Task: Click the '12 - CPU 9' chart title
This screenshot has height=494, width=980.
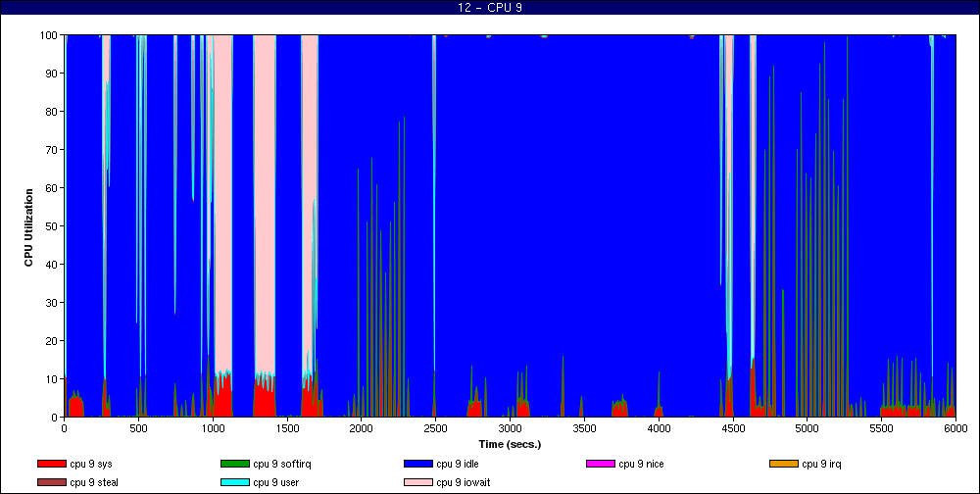Action: pos(490,8)
